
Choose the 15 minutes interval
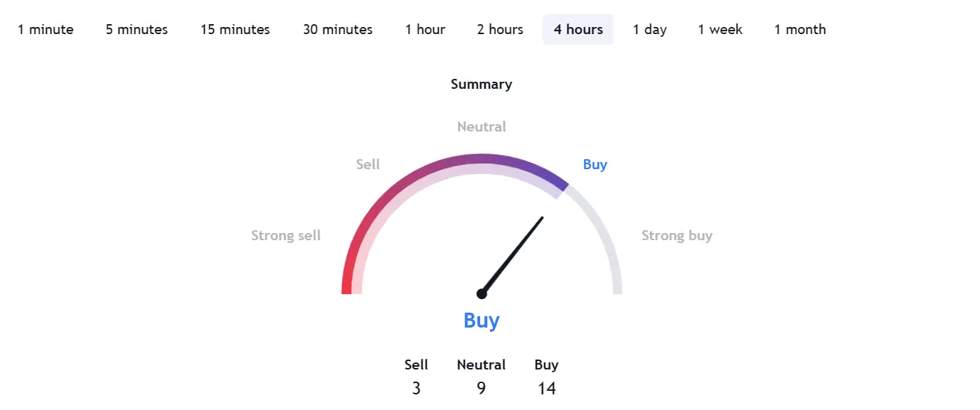[235, 29]
